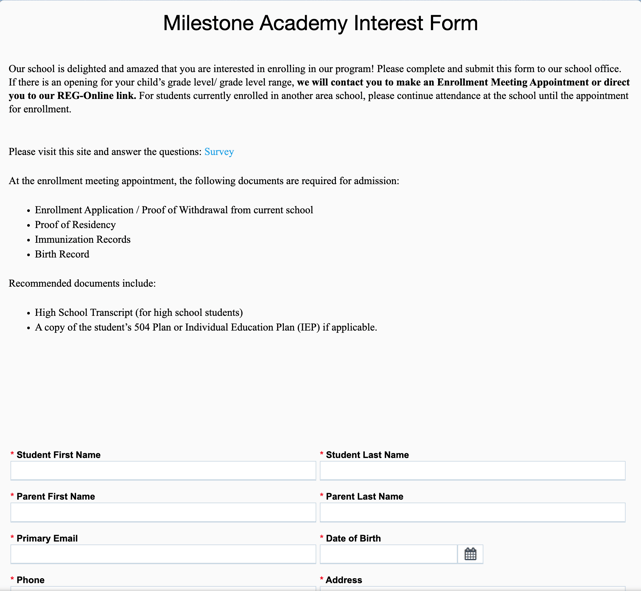Focus the Primary Email text box
Screen dimensions: 641x591
163,554
